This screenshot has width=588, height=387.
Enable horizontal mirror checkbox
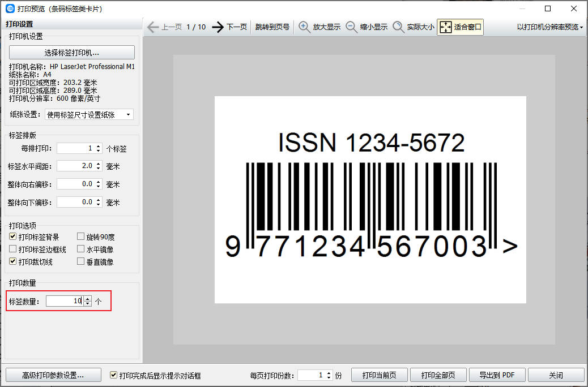click(x=80, y=249)
